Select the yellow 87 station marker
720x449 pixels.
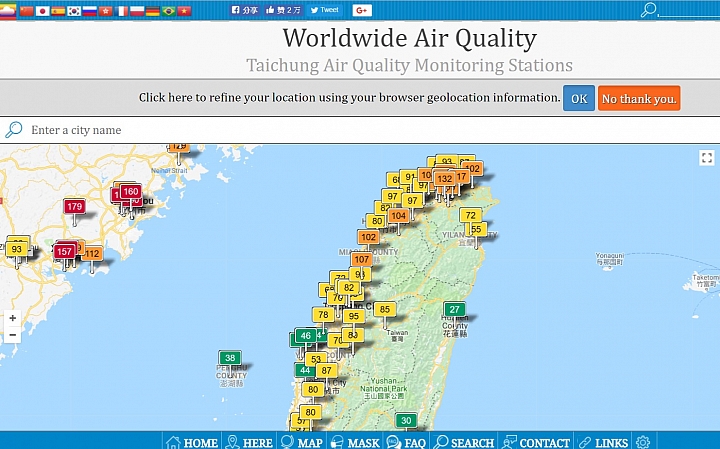tap(326, 370)
